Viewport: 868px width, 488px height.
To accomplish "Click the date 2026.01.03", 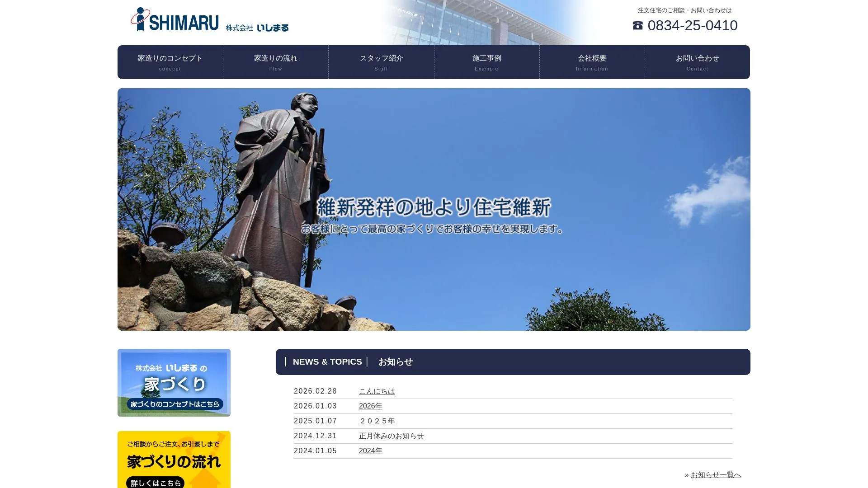I will [x=316, y=406].
